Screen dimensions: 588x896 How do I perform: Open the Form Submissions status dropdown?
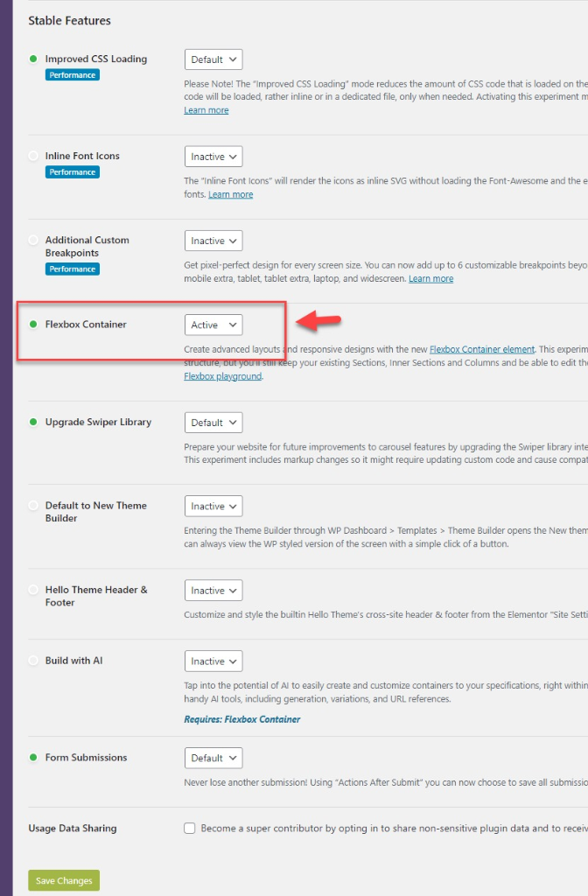(x=213, y=758)
